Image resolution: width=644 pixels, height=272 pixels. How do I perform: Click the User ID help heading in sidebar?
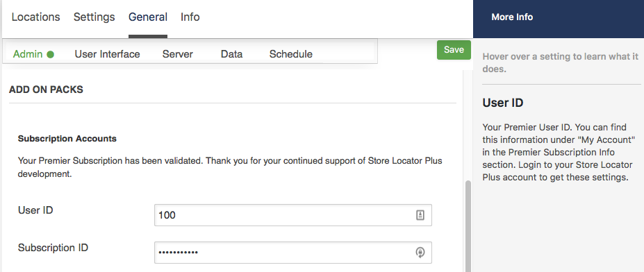click(503, 103)
